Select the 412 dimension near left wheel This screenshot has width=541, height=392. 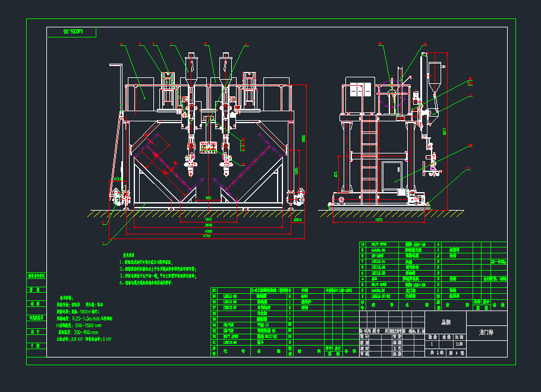[117, 178]
